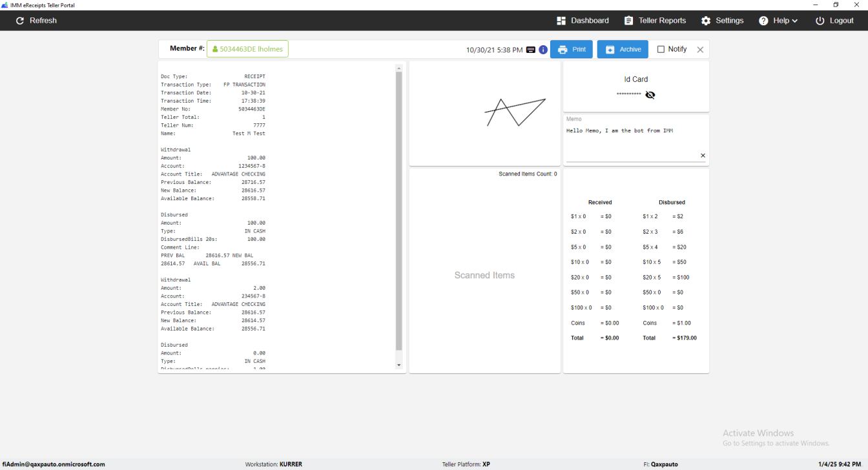The height and width of the screenshot is (470, 868).
Task: Click the Refresh icon in top bar
Action: point(20,21)
